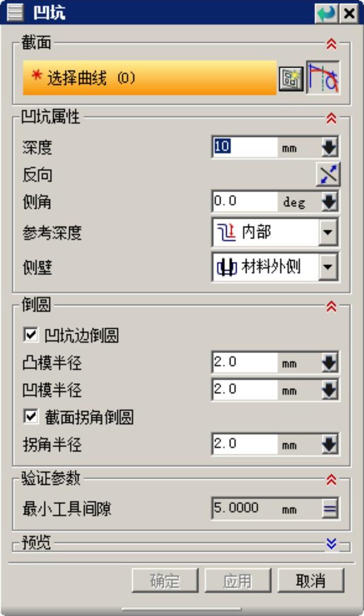
Task: Click the sketch section icon beside 选择曲线
Action: (291, 79)
